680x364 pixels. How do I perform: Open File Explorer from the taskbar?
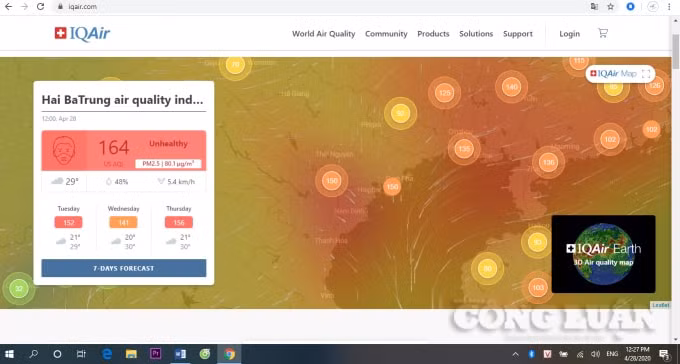[x=131, y=354]
